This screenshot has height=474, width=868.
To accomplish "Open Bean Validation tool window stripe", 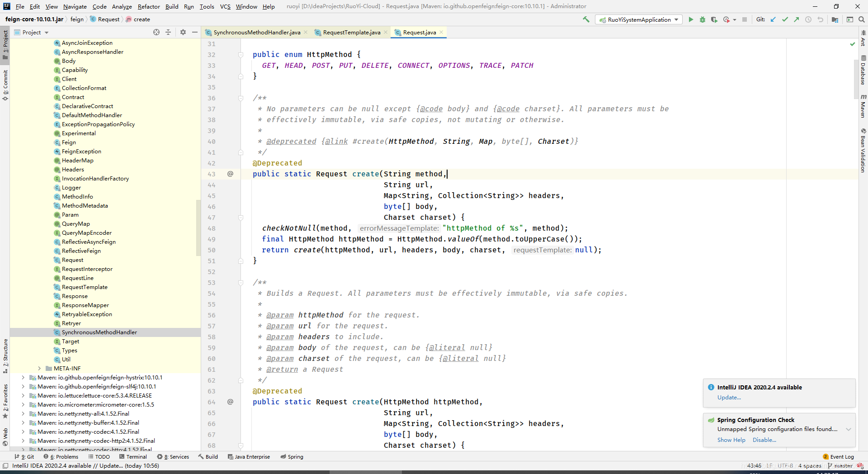I will click(863, 151).
